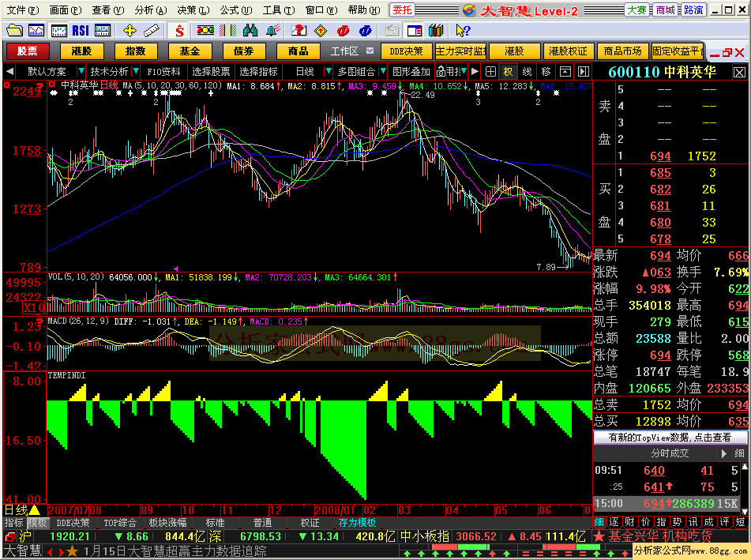Click the red phi symbol icon
This screenshot has height=560, width=751.
343,31
